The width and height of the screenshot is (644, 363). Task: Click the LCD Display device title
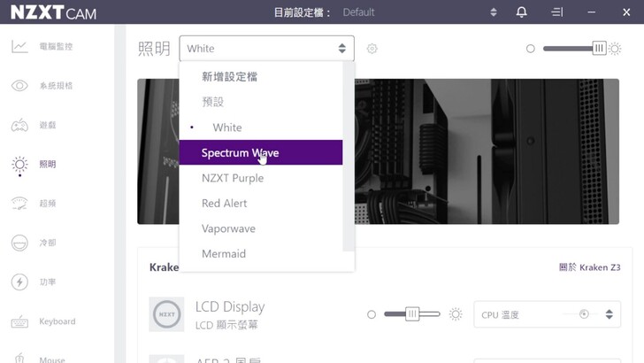(230, 306)
